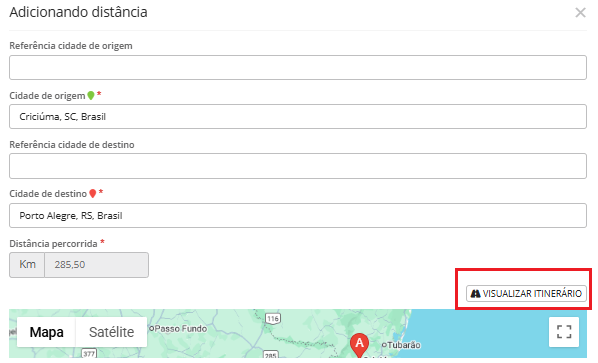This screenshot has width=598, height=363.
Task: Click the 377 highway shield on map
Action: point(88,353)
